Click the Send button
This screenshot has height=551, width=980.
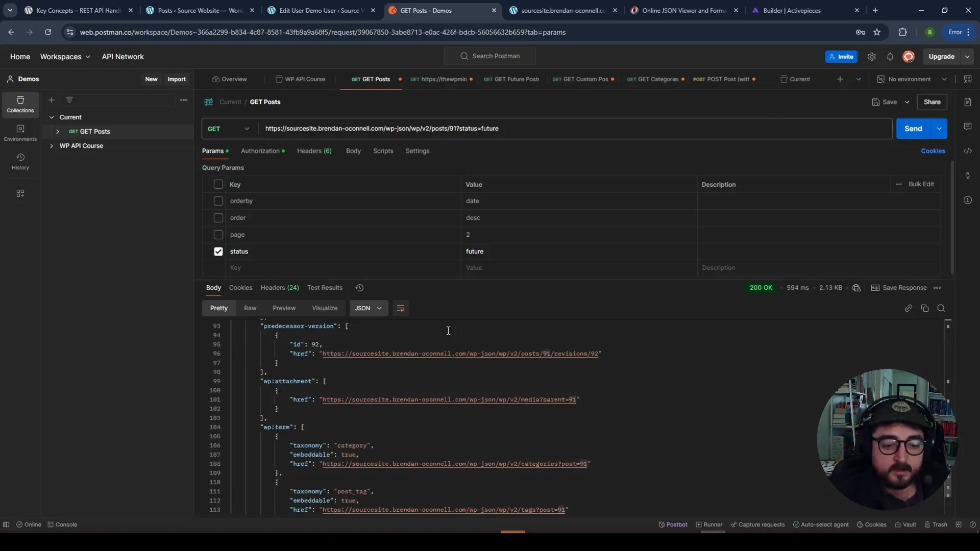point(913,129)
